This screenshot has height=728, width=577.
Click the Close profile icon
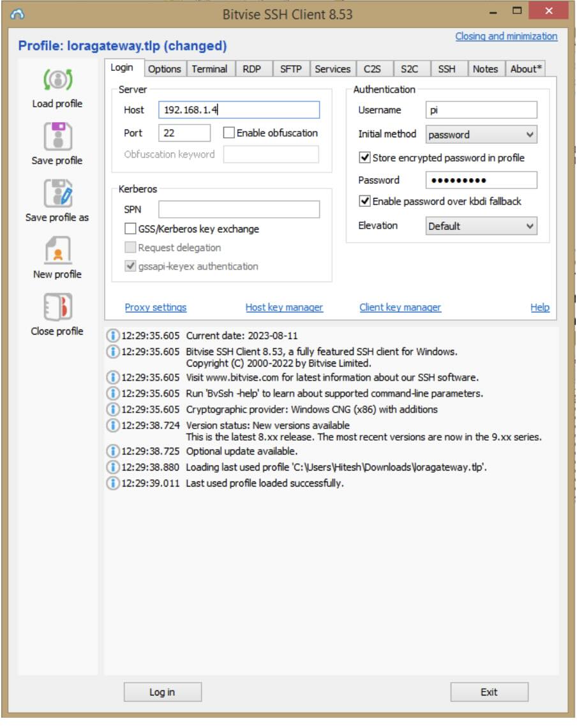[57, 307]
